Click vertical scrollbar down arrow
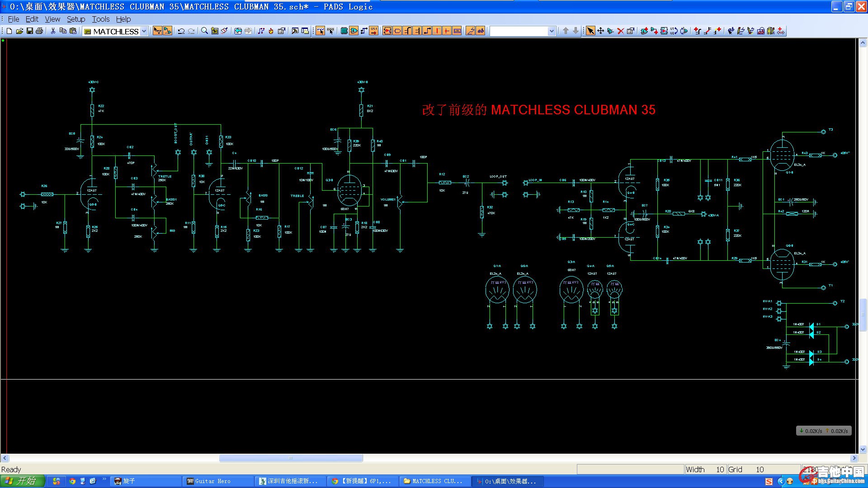Viewport: 868px width, 488px height. [863, 449]
